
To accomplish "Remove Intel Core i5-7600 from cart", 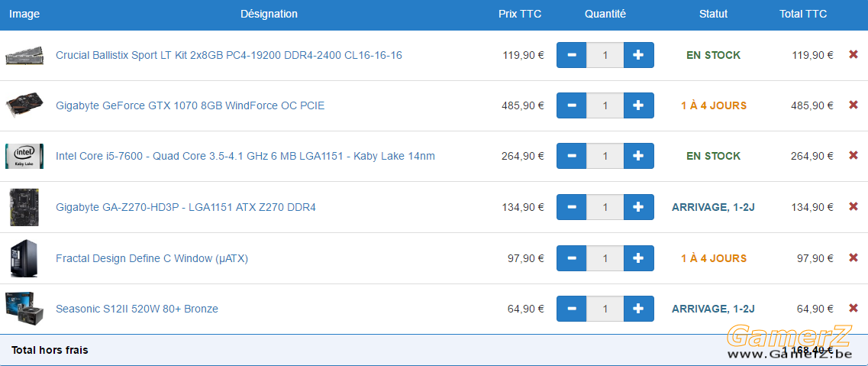I will tap(853, 156).
